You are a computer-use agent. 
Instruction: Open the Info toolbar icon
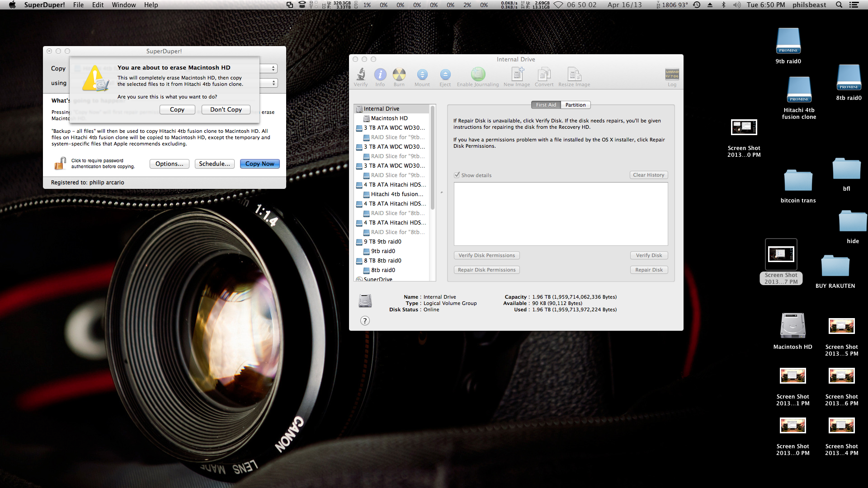click(380, 75)
